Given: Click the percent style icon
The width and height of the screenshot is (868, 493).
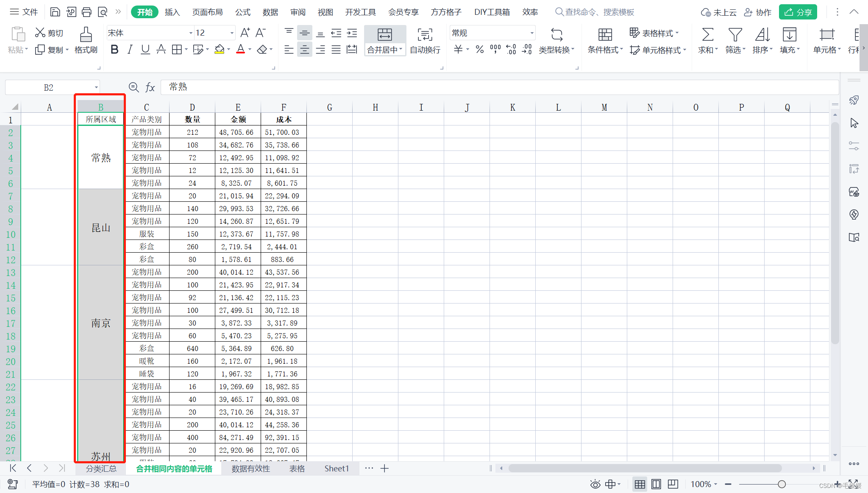Looking at the screenshot, I should 479,50.
